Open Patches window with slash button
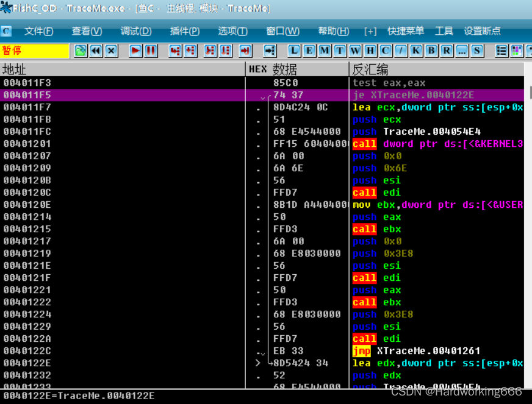This screenshot has height=404, width=532. [x=401, y=51]
